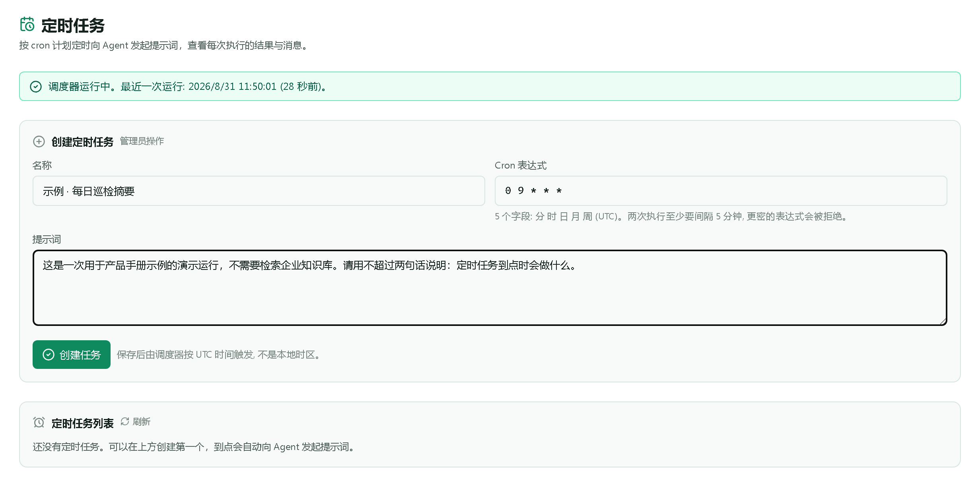
Task: Click the refresh arrows icon next to 刷新
Action: [125, 421]
